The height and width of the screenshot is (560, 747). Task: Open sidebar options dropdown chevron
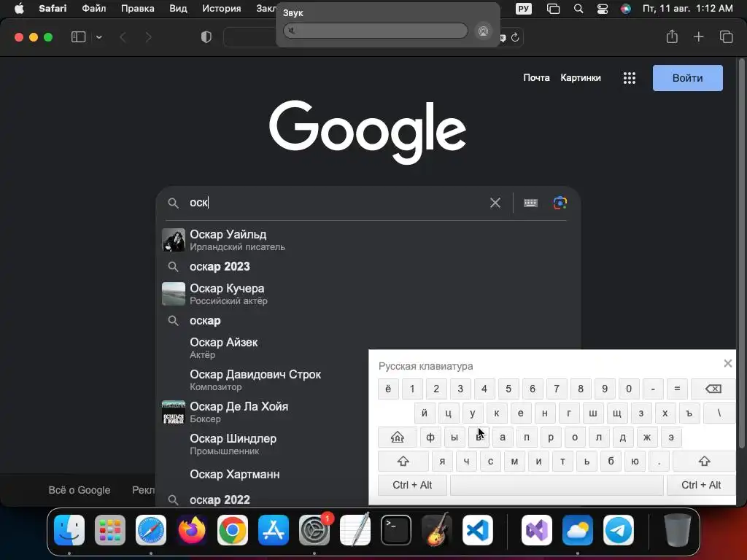pos(99,37)
